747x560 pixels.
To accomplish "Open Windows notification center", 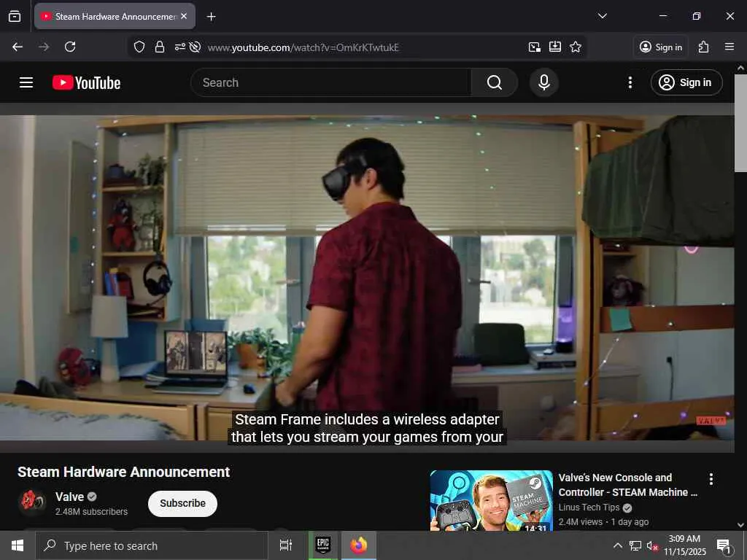I will [x=724, y=545].
